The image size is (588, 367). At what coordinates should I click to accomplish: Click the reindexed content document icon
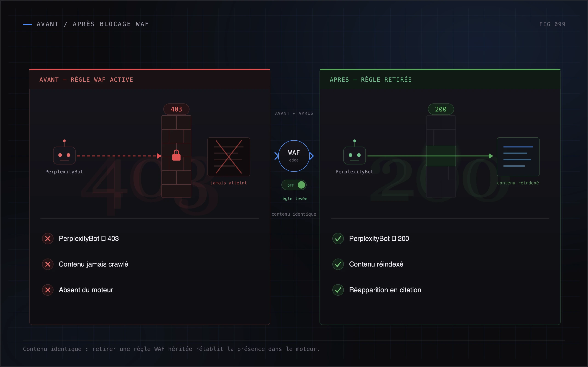(x=518, y=157)
